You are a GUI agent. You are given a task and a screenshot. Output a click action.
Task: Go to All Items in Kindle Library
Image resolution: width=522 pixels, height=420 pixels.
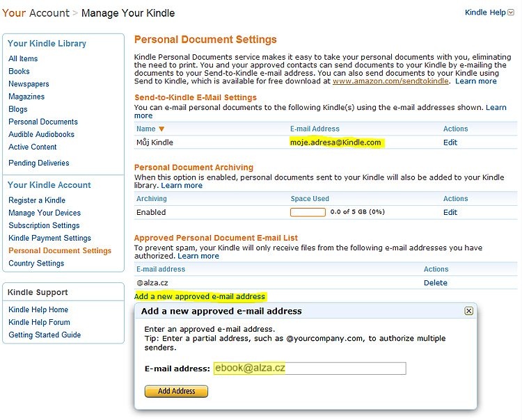pos(23,58)
